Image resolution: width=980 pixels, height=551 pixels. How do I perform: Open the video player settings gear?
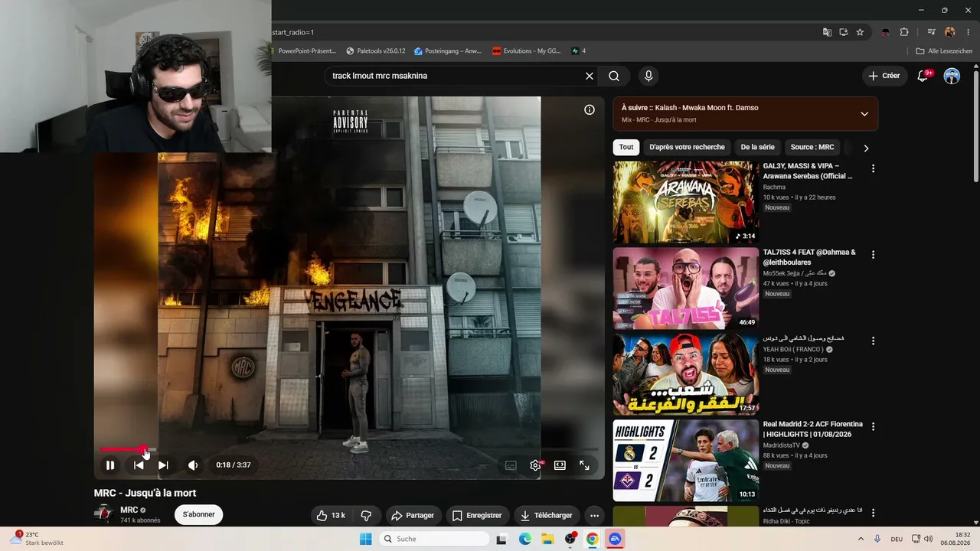click(x=535, y=465)
